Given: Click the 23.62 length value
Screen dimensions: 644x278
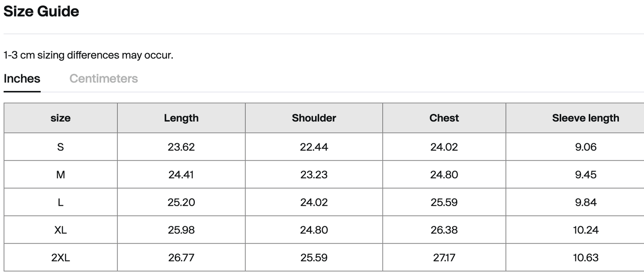Looking at the screenshot, I should pyautogui.click(x=181, y=147).
